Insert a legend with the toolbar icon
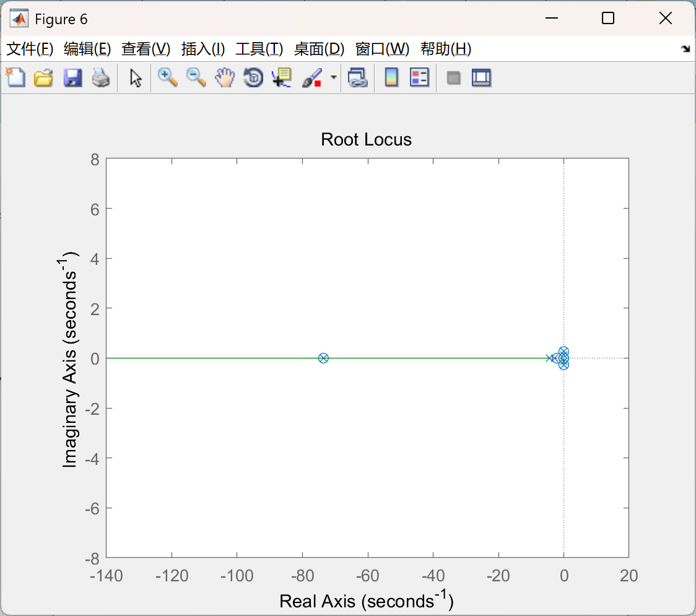Image resolution: width=696 pixels, height=616 pixels. tap(419, 77)
